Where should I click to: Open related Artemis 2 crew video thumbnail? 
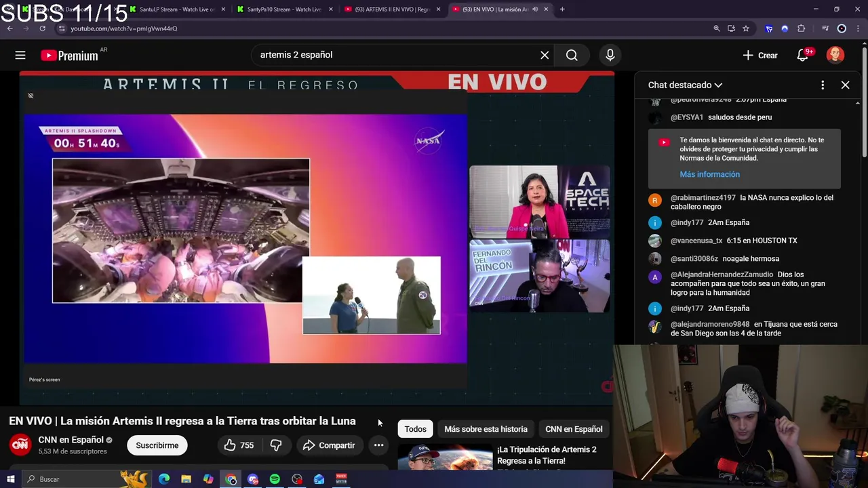point(445,457)
